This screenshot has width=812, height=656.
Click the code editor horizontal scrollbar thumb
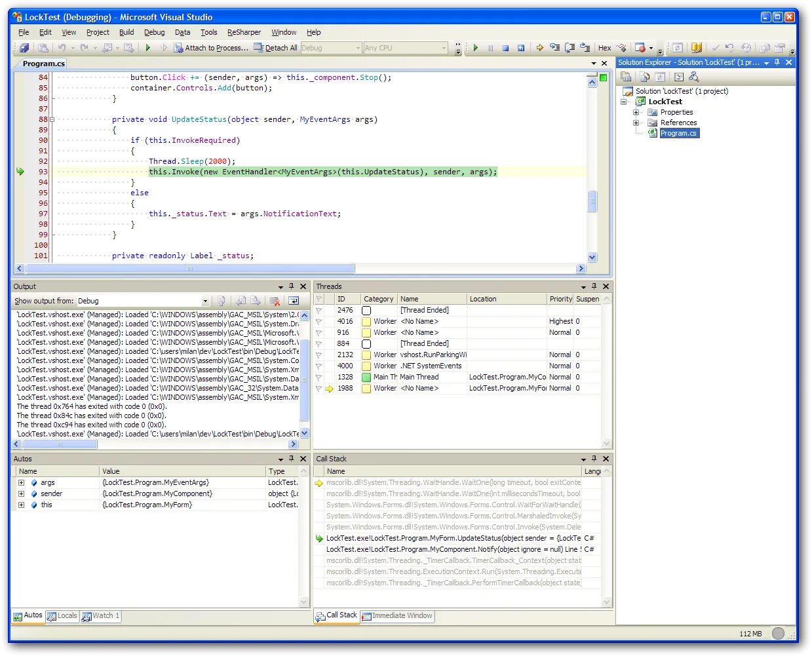pos(189,269)
